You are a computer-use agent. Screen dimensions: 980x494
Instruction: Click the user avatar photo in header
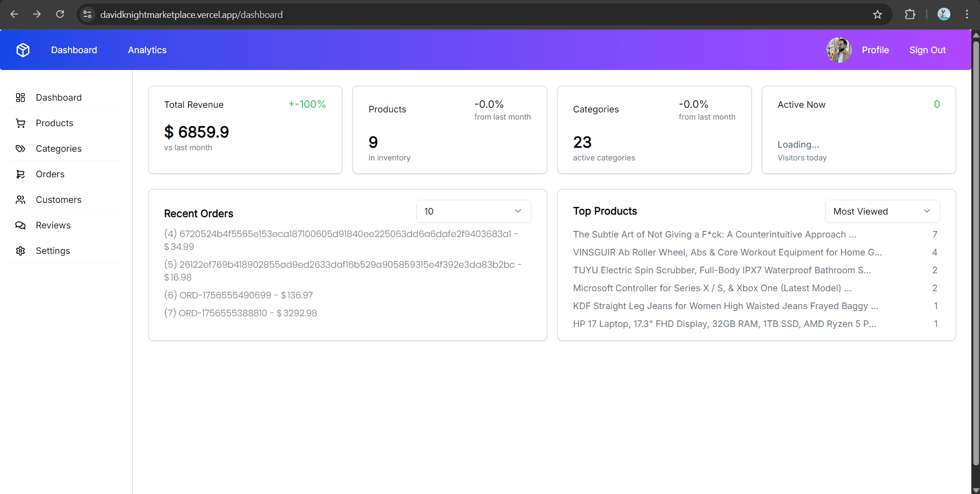(838, 50)
